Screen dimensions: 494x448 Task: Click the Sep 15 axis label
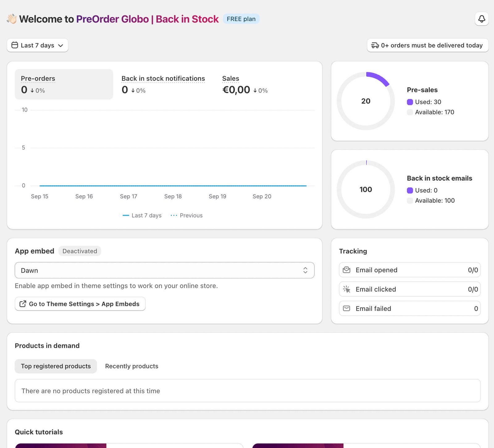(40, 196)
